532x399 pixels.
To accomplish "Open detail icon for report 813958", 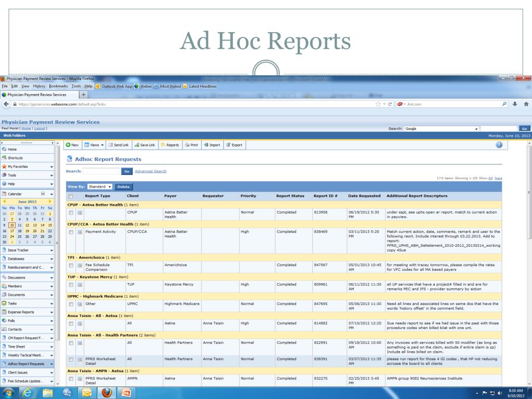I will 79,212.
